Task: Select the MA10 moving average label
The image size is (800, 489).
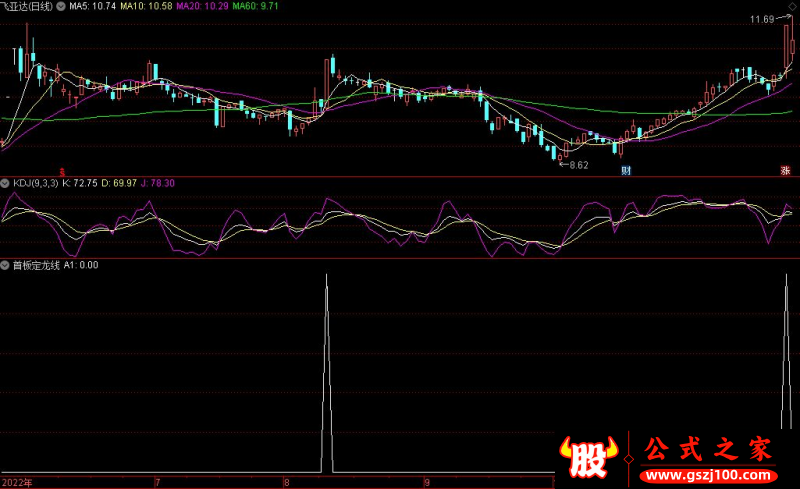Action: tap(146, 6)
